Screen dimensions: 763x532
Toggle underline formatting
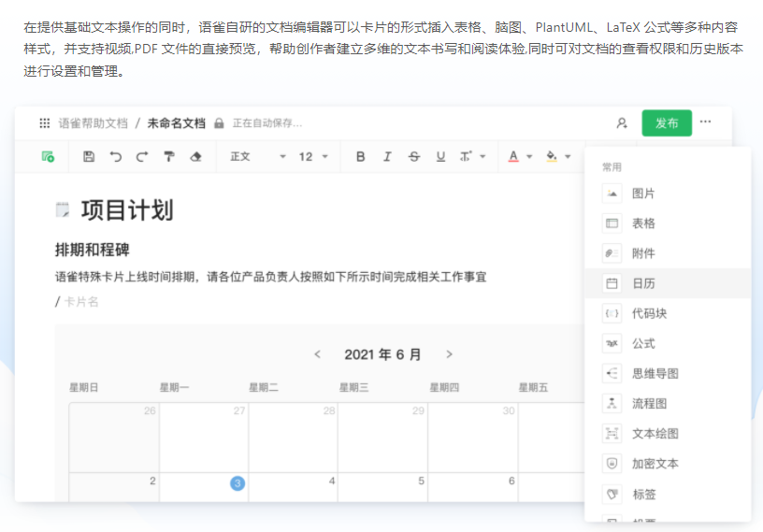coord(440,157)
